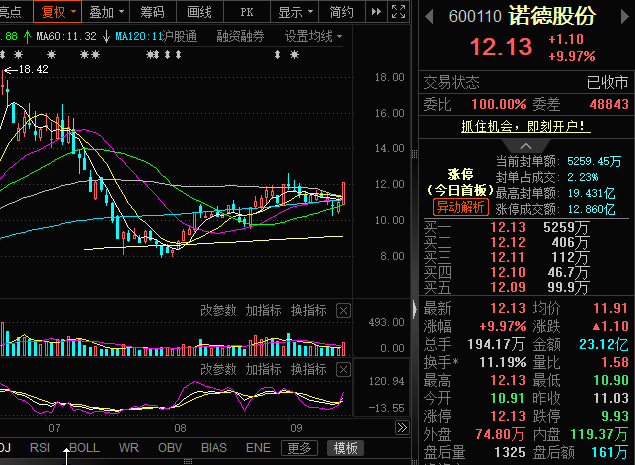Open the 叠加 dropdown menu
635x465 pixels.
(x=106, y=12)
